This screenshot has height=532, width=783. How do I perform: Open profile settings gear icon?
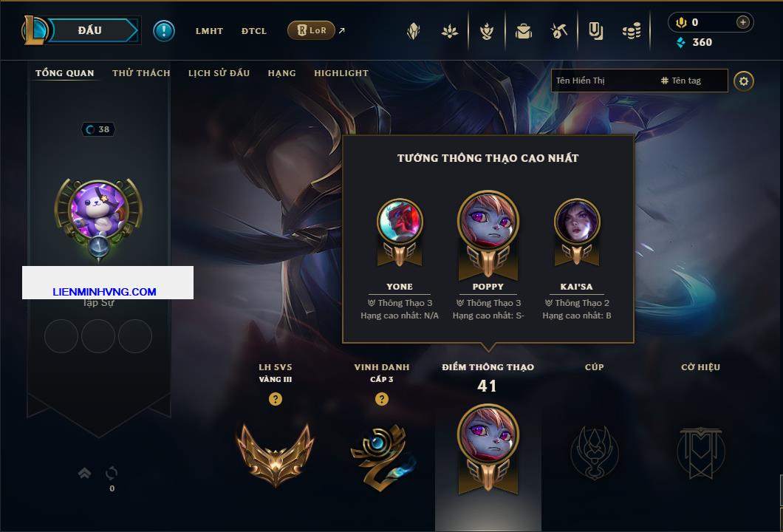click(x=744, y=81)
